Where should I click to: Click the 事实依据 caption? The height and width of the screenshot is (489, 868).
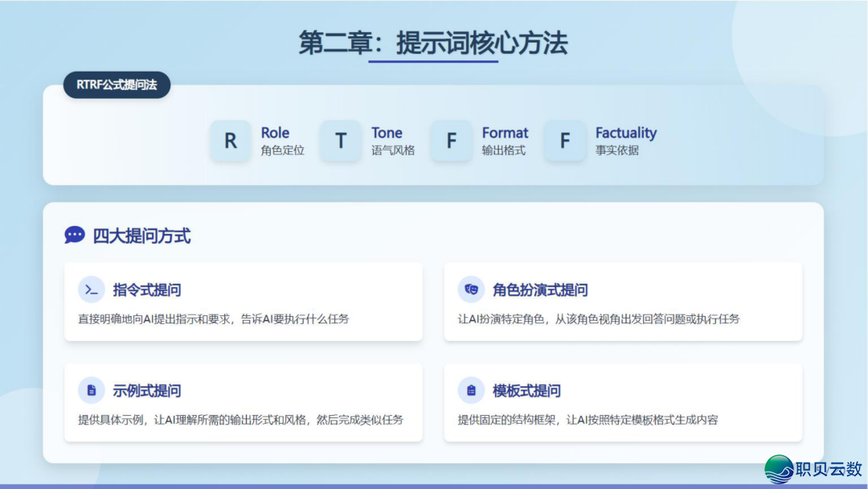click(x=617, y=150)
